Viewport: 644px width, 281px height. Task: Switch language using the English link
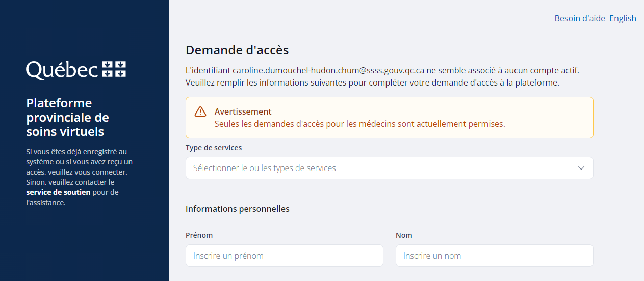(623, 18)
